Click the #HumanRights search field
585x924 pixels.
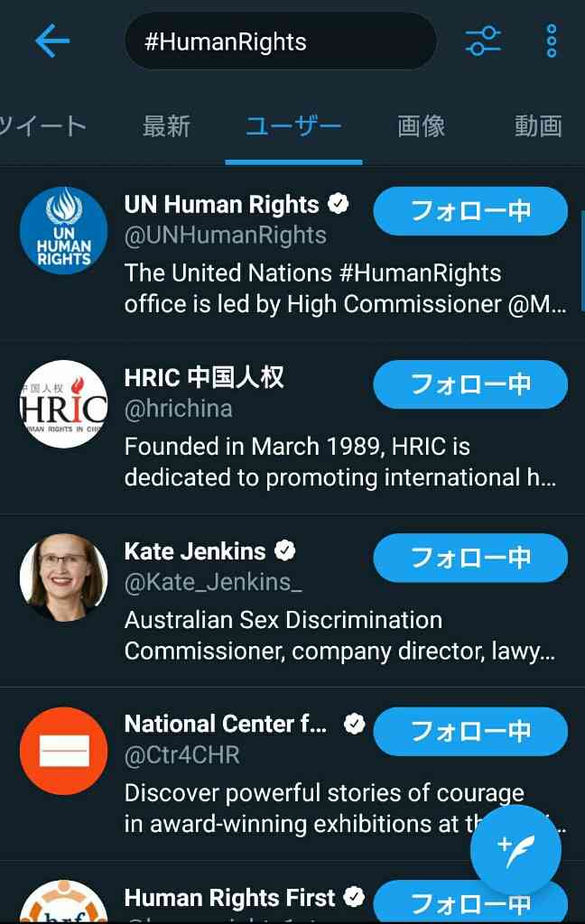click(x=281, y=42)
